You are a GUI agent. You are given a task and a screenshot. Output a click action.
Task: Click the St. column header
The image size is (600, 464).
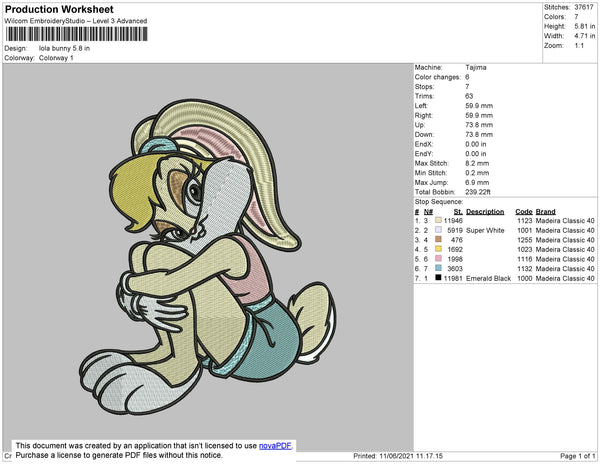click(x=458, y=212)
